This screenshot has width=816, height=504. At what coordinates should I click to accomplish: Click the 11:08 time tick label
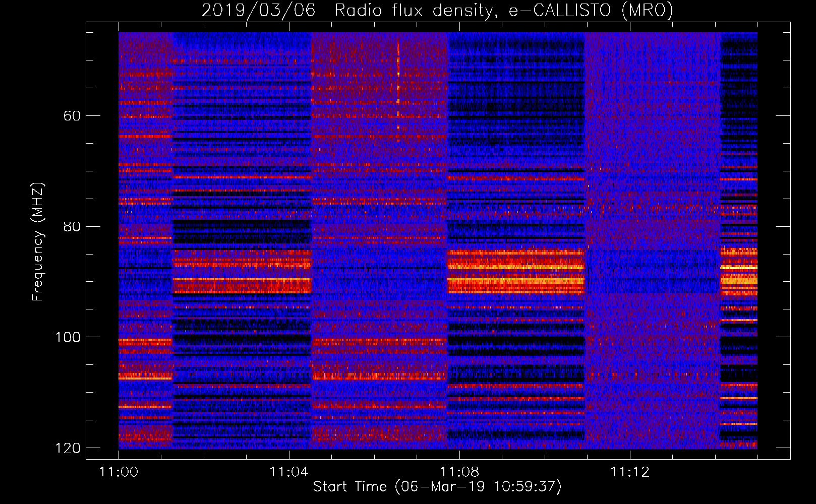tap(459, 472)
